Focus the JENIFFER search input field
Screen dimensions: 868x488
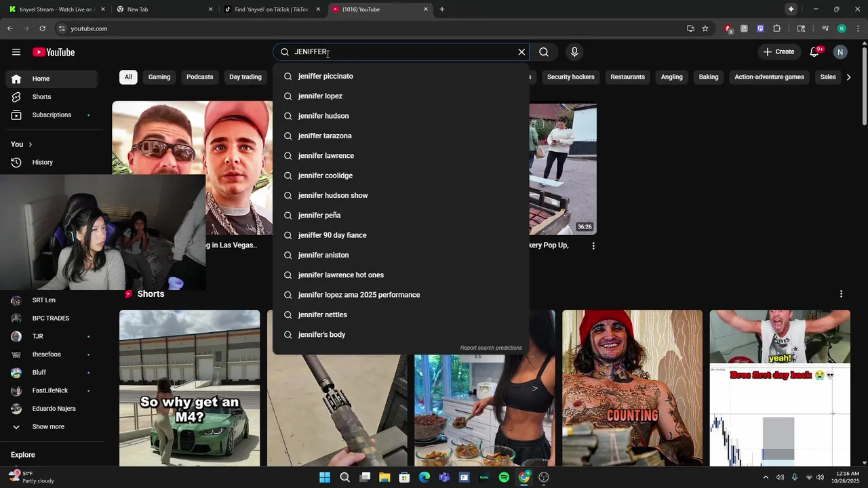(400, 52)
